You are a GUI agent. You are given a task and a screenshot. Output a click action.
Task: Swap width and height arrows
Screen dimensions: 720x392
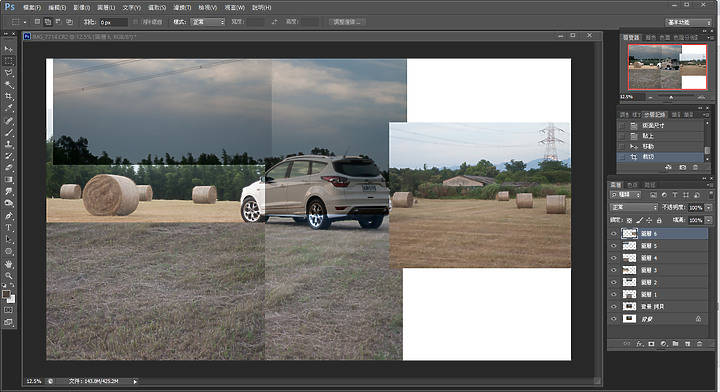tap(274, 22)
